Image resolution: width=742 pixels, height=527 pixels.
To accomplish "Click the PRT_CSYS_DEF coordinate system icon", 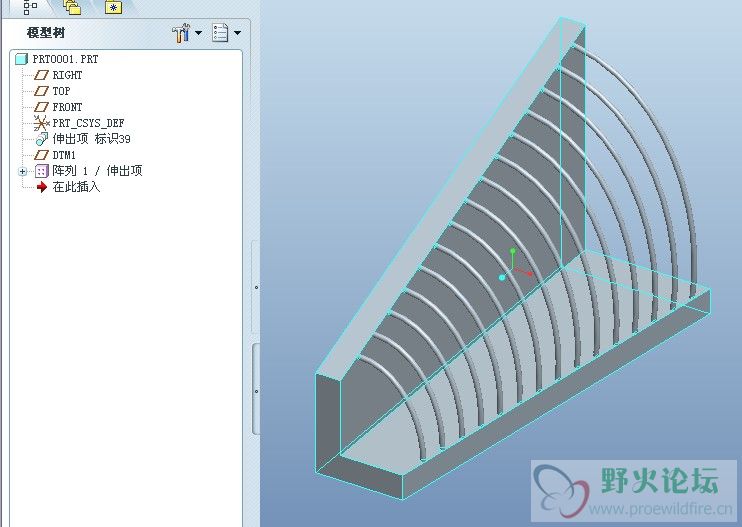I will [x=41, y=123].
